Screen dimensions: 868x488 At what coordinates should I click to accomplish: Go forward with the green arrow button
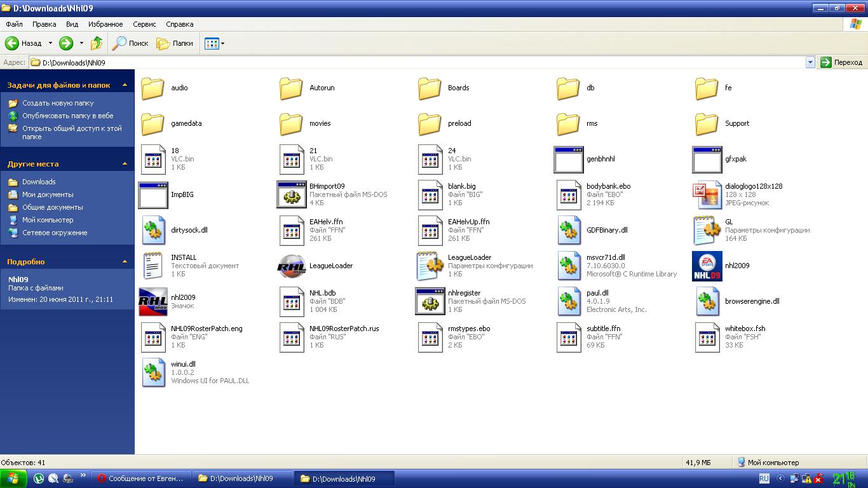click(66, 43)
